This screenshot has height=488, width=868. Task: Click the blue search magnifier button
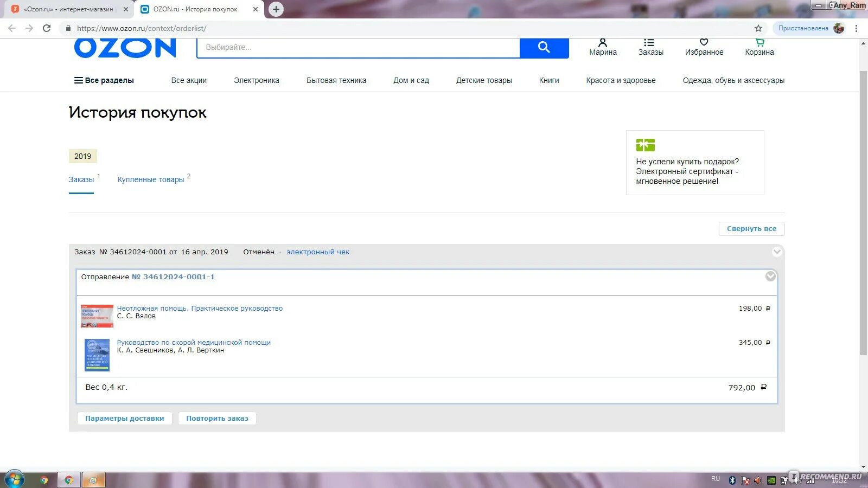(x=544, y=48)
